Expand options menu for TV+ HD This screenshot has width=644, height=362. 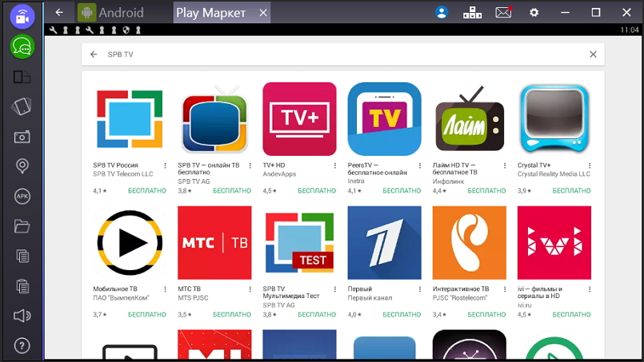click(335, 165)
